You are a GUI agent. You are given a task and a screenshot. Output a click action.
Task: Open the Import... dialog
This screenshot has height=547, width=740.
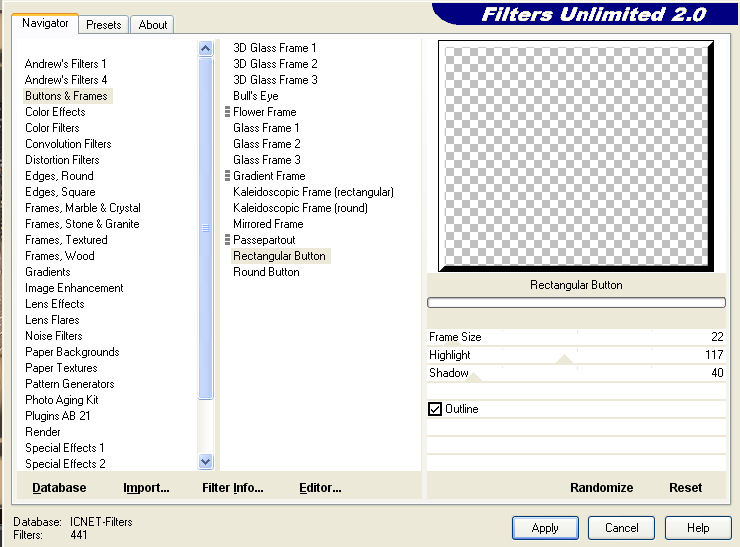point(146,488)
